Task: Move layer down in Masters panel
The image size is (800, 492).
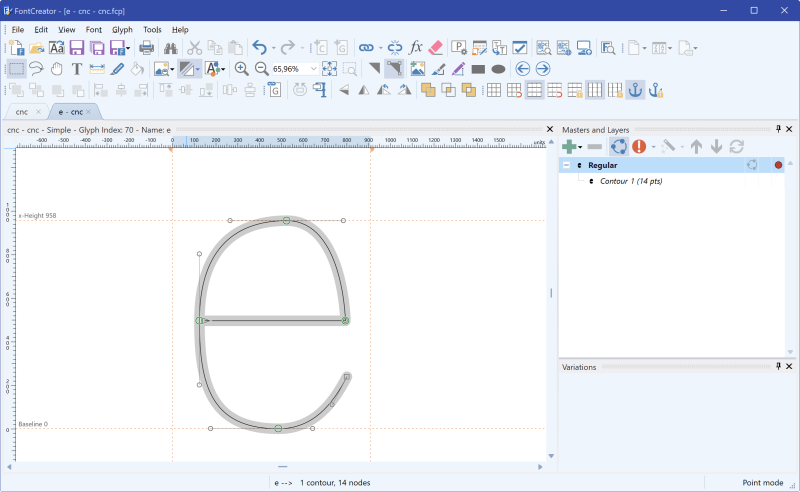Action: (x=716, y=147)
